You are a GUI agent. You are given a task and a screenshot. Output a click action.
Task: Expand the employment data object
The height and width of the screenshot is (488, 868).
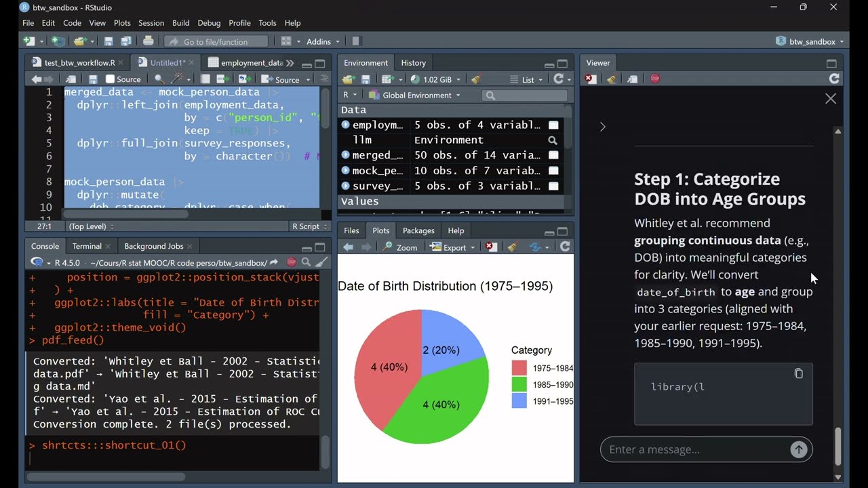tap(346, 125)
